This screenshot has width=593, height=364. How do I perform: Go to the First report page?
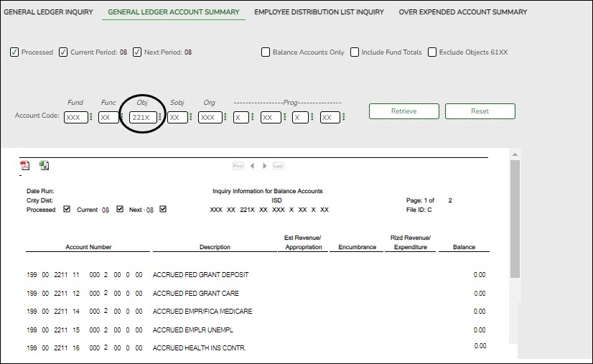238,166
